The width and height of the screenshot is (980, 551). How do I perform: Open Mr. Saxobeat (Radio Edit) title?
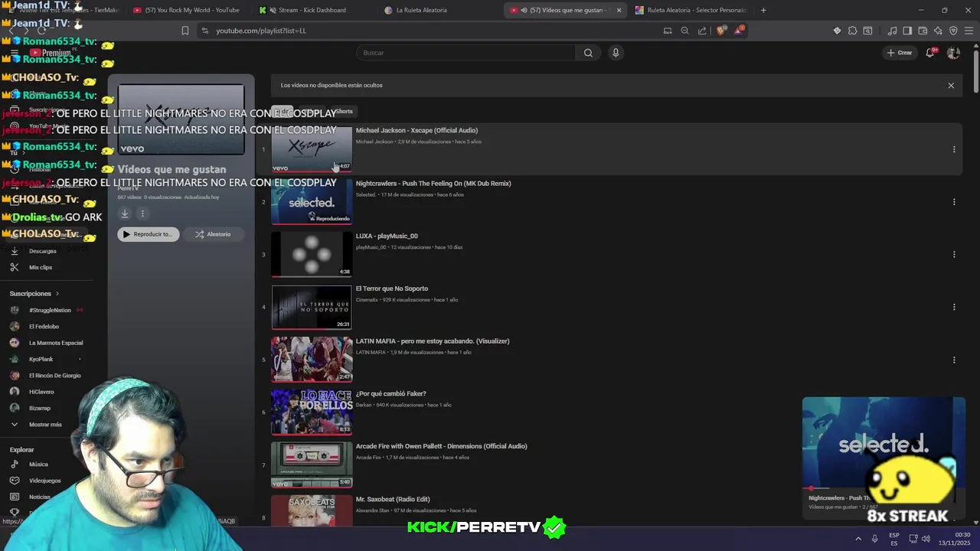pyautogui.click(x=393, y=499)
